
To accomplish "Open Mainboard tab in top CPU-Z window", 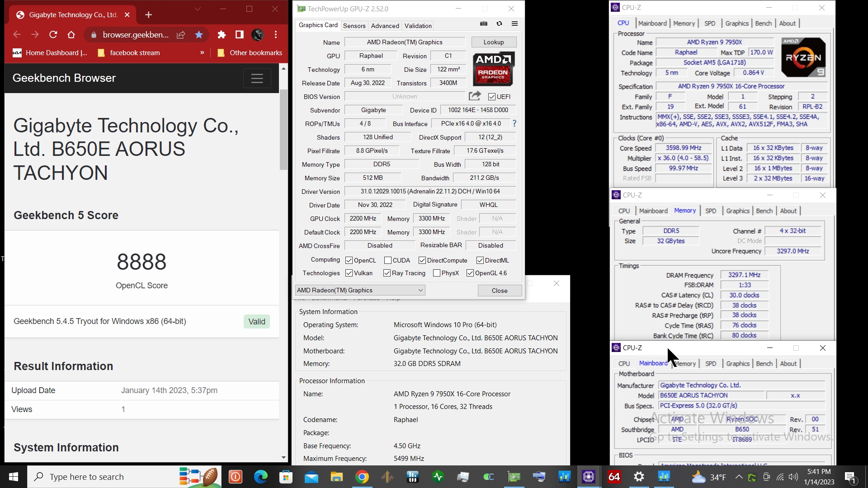I will point(652,23).
